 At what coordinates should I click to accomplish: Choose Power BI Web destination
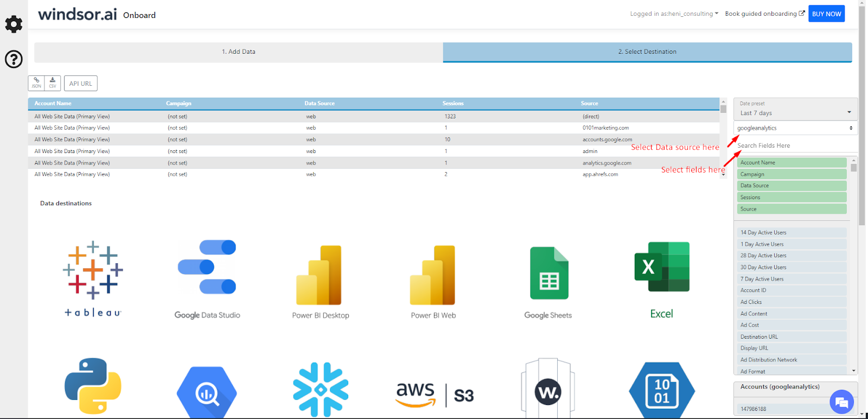click(x=433, y=282)
